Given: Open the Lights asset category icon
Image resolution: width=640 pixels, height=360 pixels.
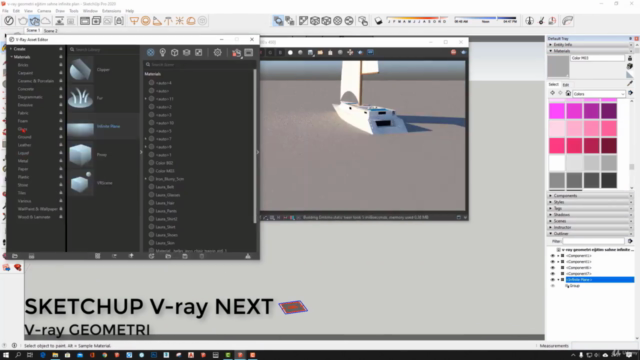Looking at the screenshot, I should pos(162,52).
